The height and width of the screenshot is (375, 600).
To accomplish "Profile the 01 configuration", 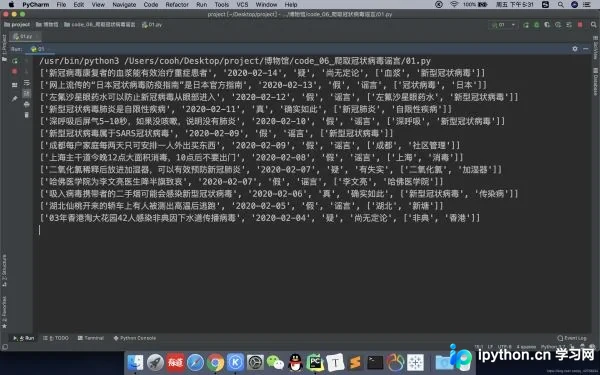I will click(558, 25).
